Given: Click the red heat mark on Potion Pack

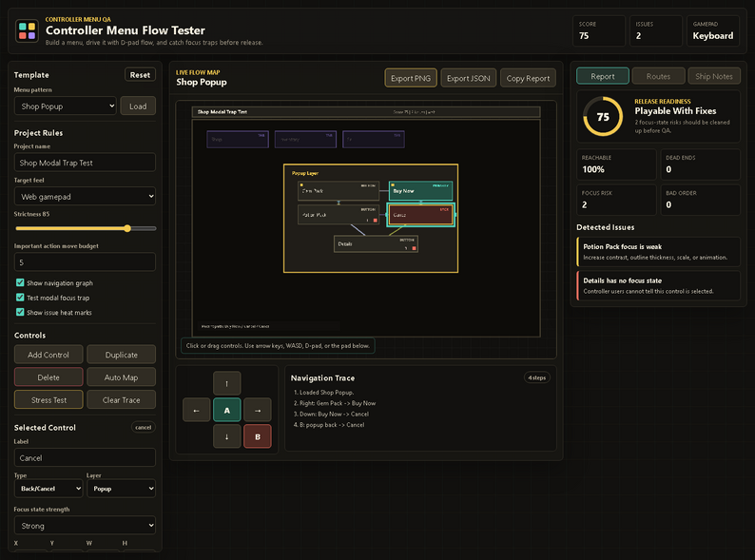Looking at the screenshot, I should pyautogui.click(x=376, y=220).
